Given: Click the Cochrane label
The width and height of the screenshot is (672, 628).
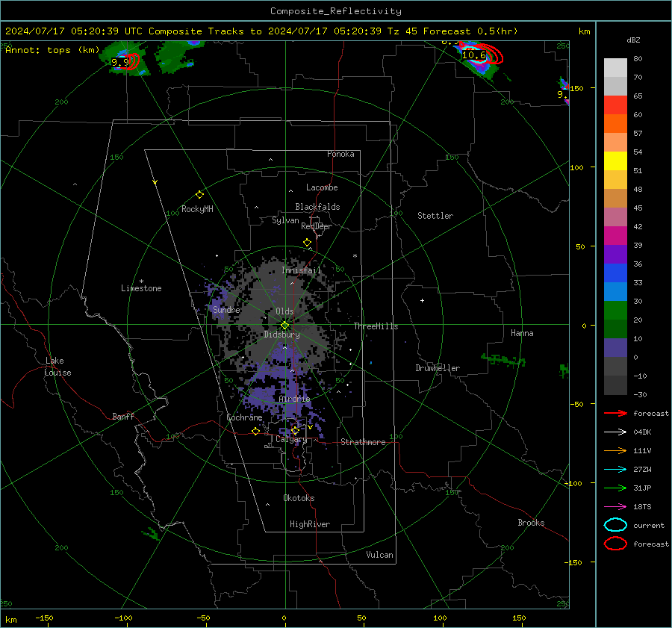Looking at the screenshot, I should [244, 417].
